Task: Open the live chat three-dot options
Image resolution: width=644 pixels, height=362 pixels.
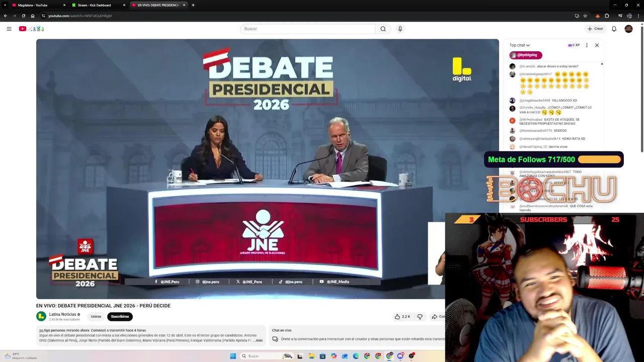Action: tap(587, 45)
